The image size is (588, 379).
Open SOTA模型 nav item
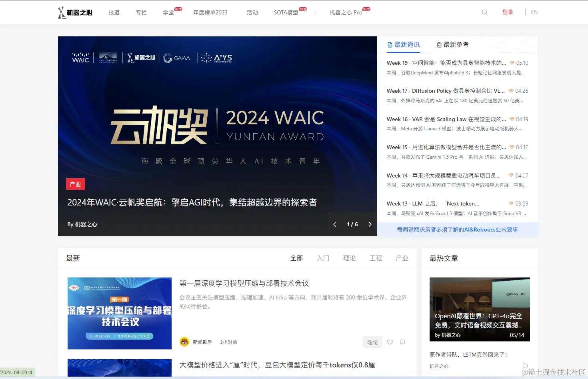(286, 12)
